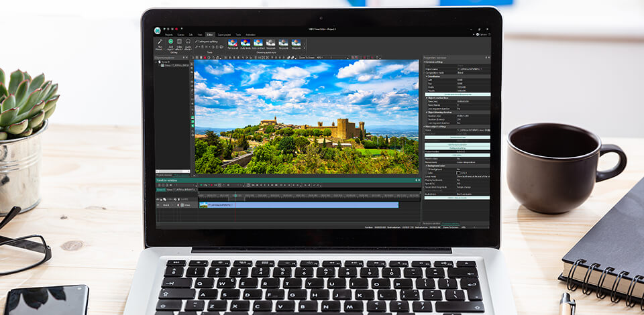Select the blue video clip on timeline

click(299, 204)
